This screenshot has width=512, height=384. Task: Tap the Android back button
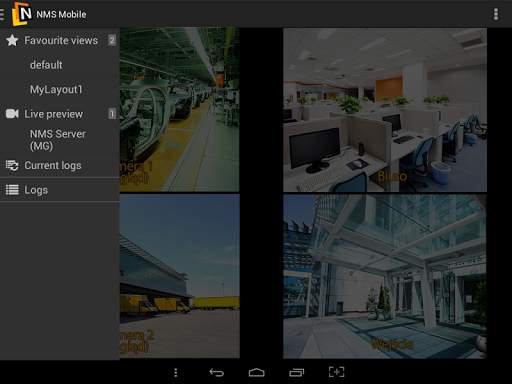[216, 372]
